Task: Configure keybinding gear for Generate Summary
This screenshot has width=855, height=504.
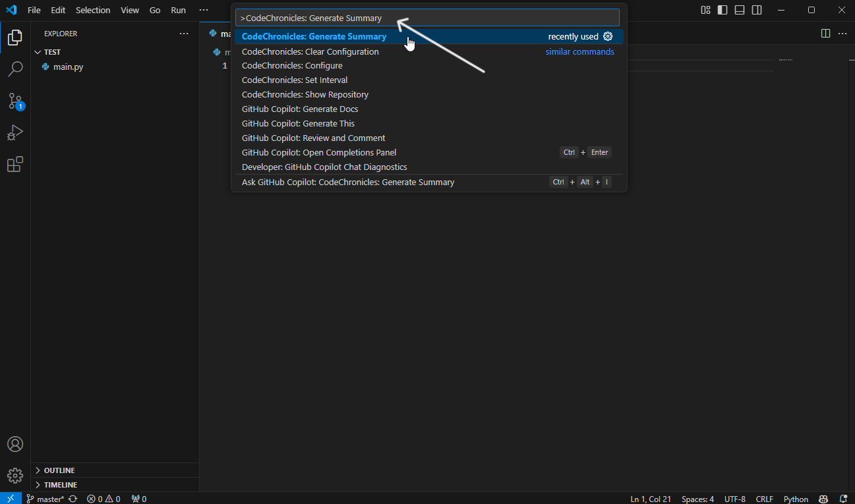Action: (608, 37)
